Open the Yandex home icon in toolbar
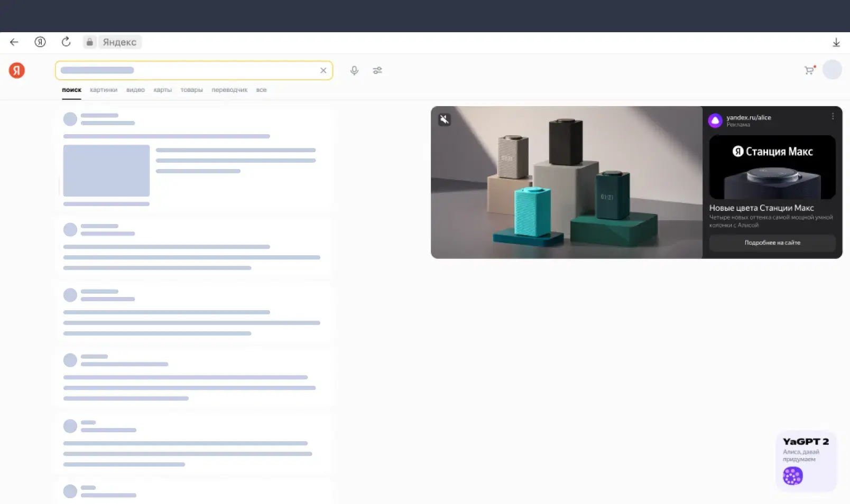The width and height of the screenshot is (850, 504). click(x=40, y=42)
